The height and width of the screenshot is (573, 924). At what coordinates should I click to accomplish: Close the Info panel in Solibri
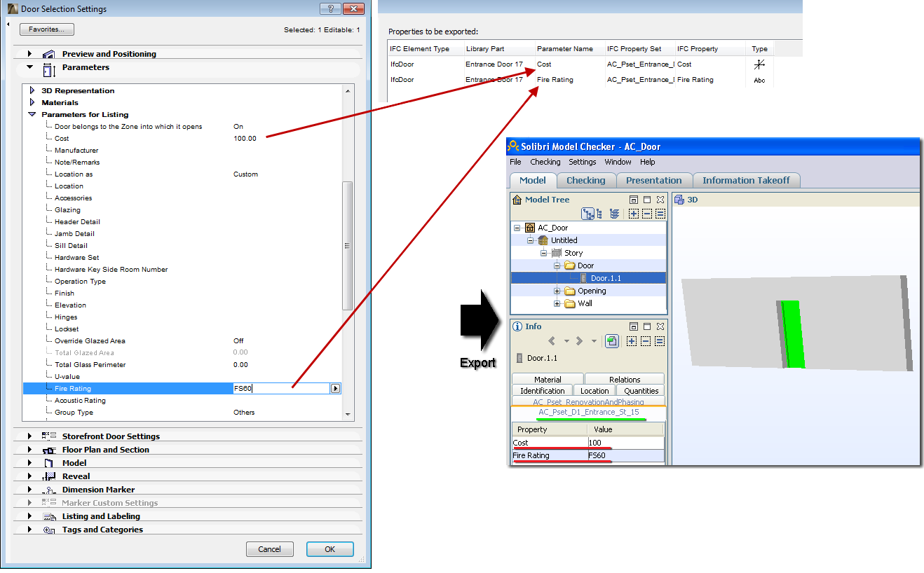(x=660, y=326)
